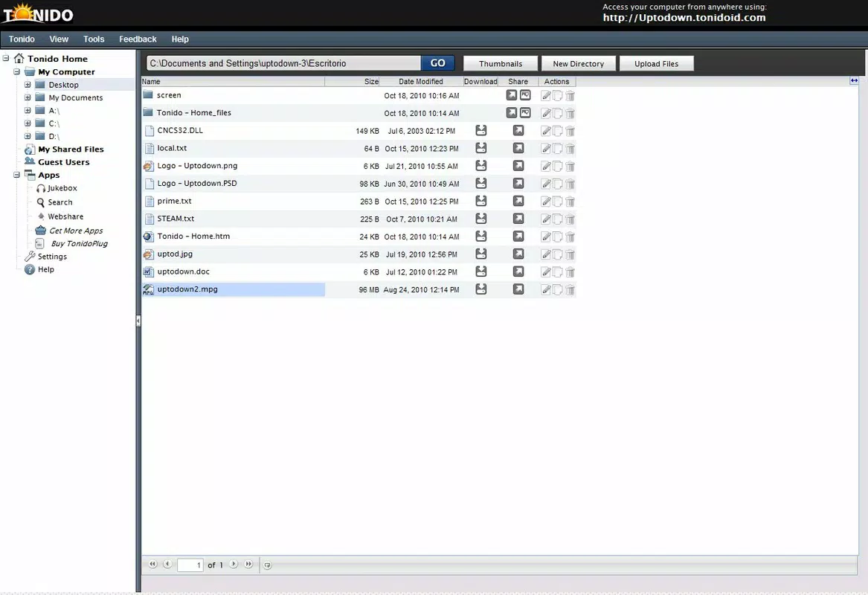Share Tonido - Home_files as a gallery
This screenshot has width=868, height=595.
pyautogui.click(x=525, y=113)
